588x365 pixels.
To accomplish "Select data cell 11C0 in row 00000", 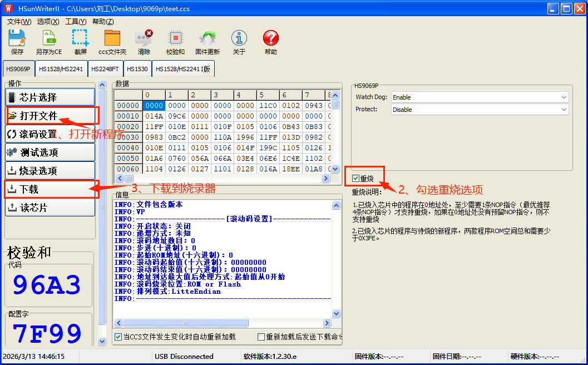I will [x=268, y=105].
